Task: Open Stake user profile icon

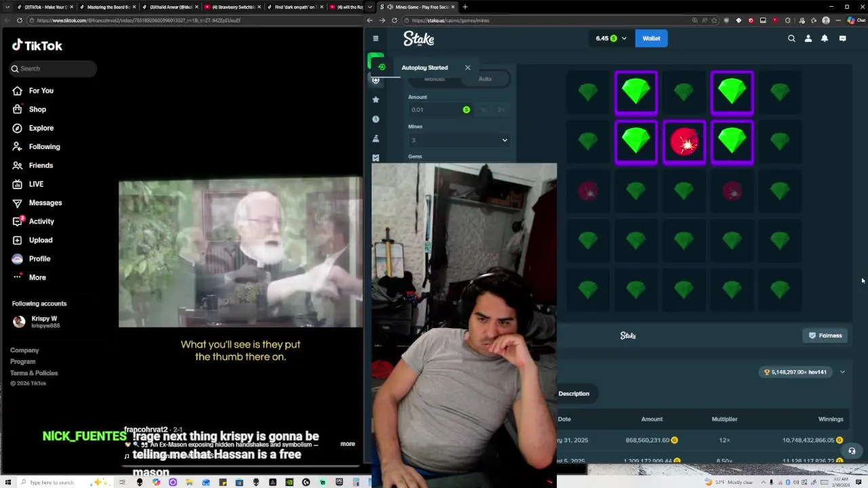Action: (808, 39)
